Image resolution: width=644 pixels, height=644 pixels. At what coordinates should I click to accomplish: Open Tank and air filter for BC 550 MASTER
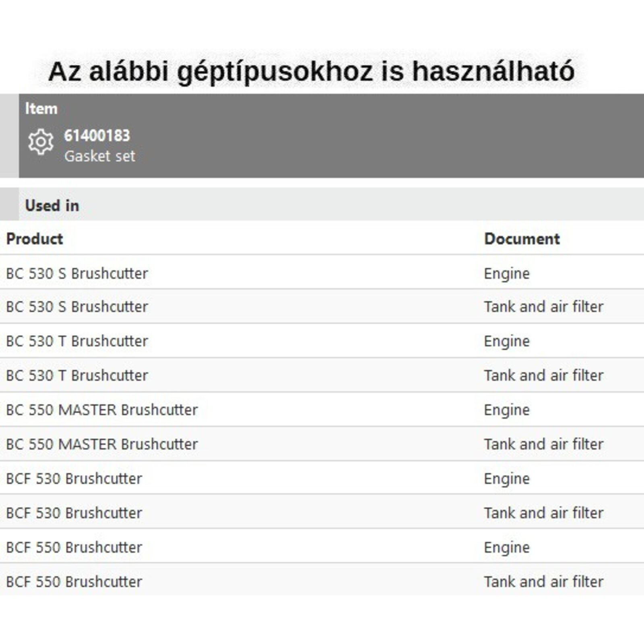pos(543,444)
